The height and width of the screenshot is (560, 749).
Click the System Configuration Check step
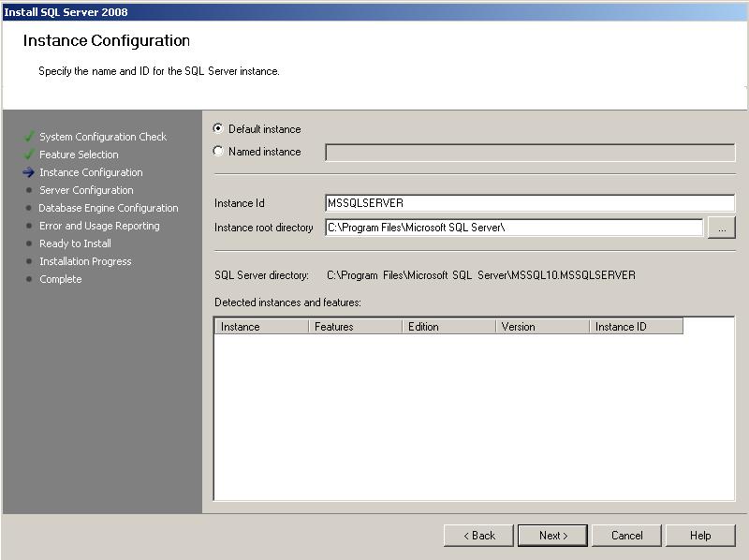(103, 137)
